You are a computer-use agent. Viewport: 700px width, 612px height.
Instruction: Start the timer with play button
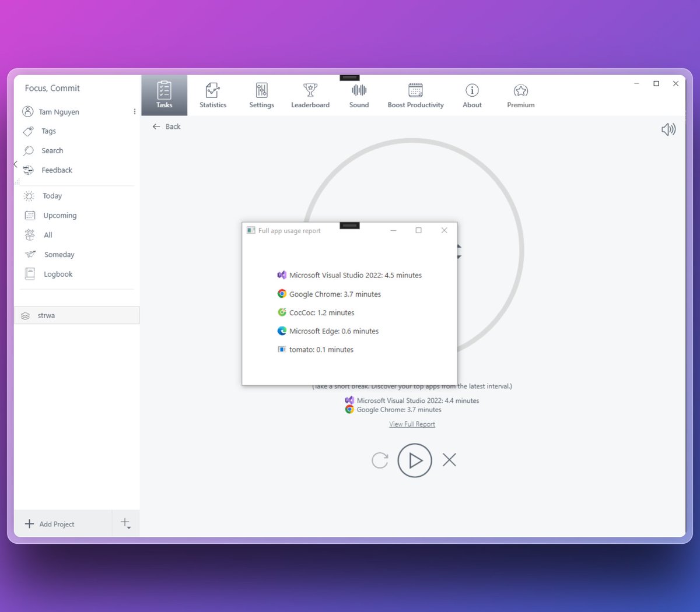pyautogui.click(x=415, y=460)
